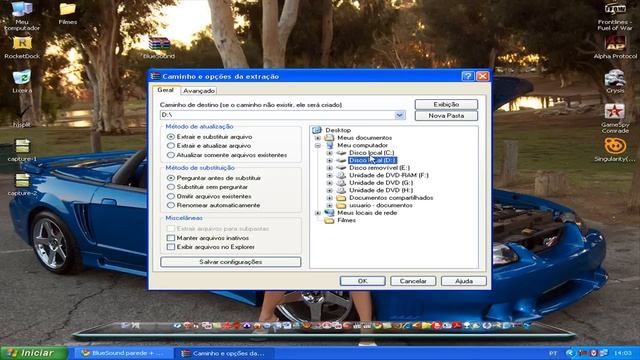Expand Disco removível (E:) node
This screenshot has height=360, width=640.
(329, 168)
